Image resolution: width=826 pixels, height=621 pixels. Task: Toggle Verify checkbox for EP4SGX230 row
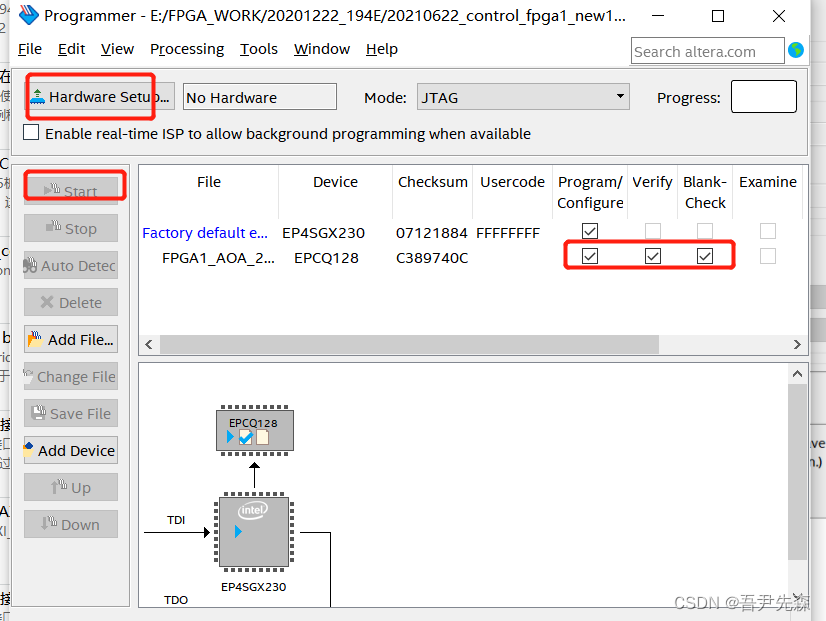(653, 231)
